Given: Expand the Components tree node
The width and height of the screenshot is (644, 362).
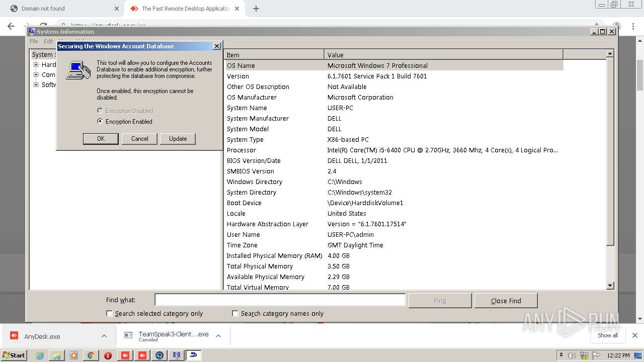Looking at the screenshot, I should pyautogui.click(x=36, y=74).
